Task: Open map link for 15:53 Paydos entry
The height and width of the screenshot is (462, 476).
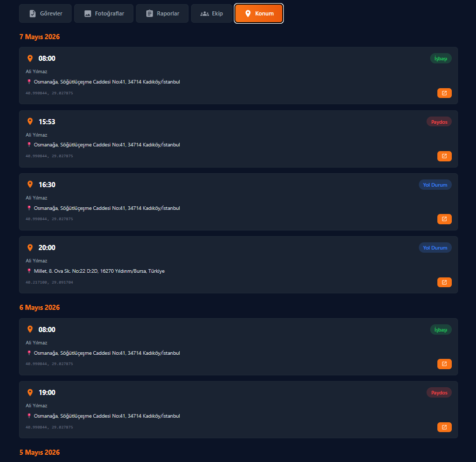Action: [445, 156]
